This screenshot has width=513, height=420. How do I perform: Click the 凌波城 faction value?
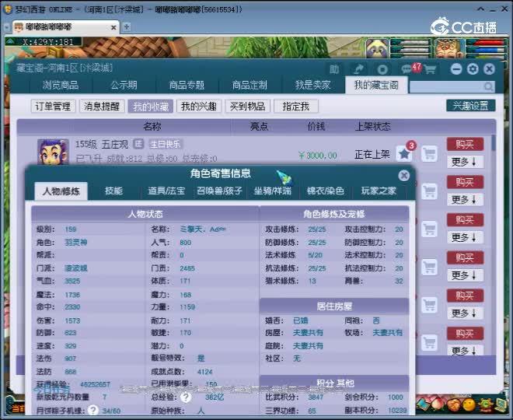point(76,268)
